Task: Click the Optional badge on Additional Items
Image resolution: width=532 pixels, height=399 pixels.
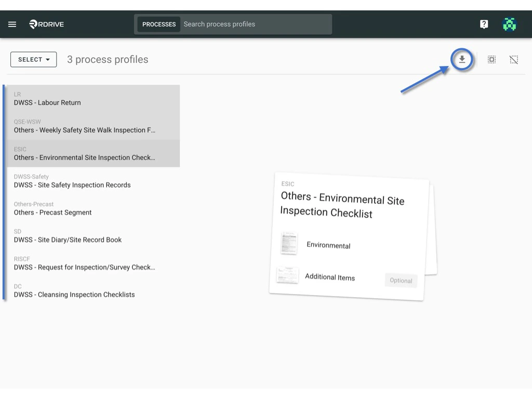Action: click(x=401, y=280)
